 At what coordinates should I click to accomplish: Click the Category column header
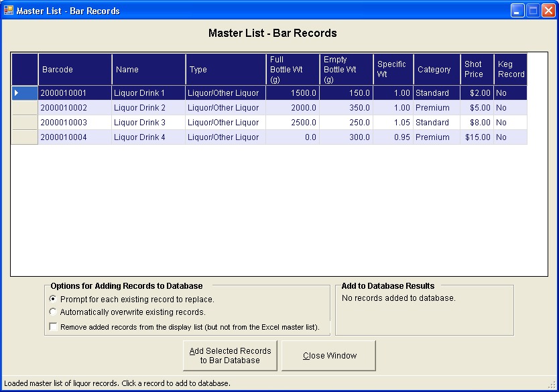[x=436, y=70]
